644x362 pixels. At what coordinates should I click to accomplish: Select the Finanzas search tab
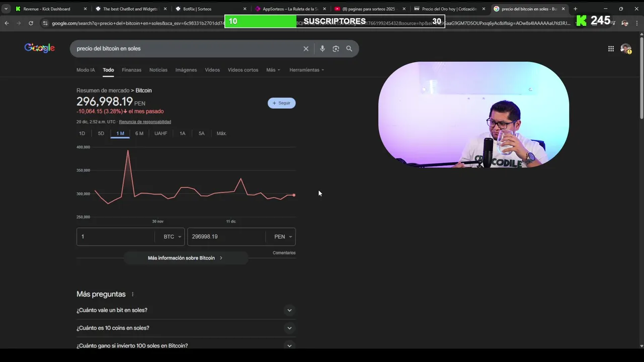(131, 70)
